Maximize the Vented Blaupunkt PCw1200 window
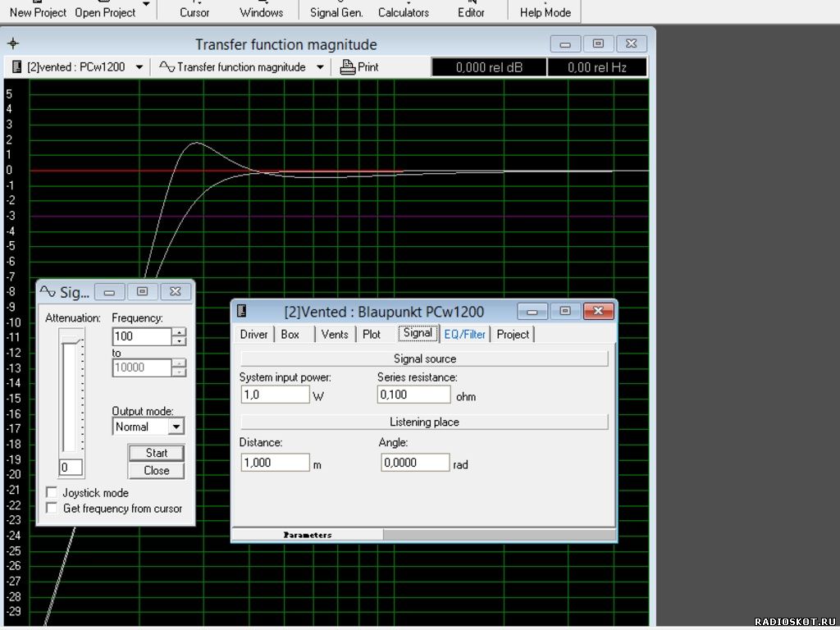The height and width of the screenshot is (630, 840). (x=565, y=311)
